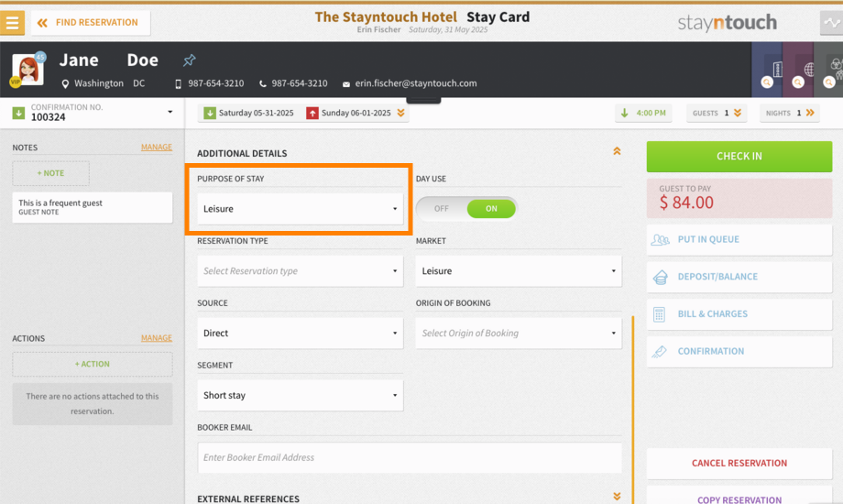Open the Confirmation option
Image resolution: width=843 pixels, height=504 pixels.
tap(739, 351)
